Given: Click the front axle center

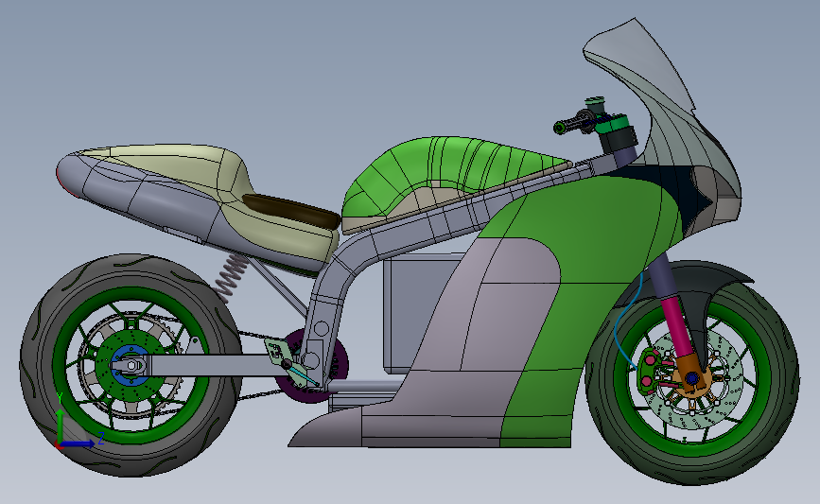Looking at the screenshot, I should 692,377.
